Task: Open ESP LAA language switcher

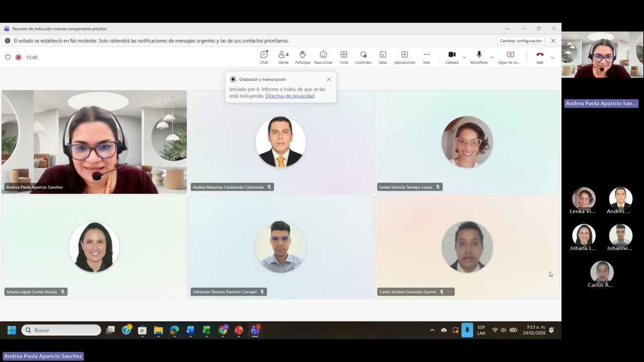Action: coord(481,330)
